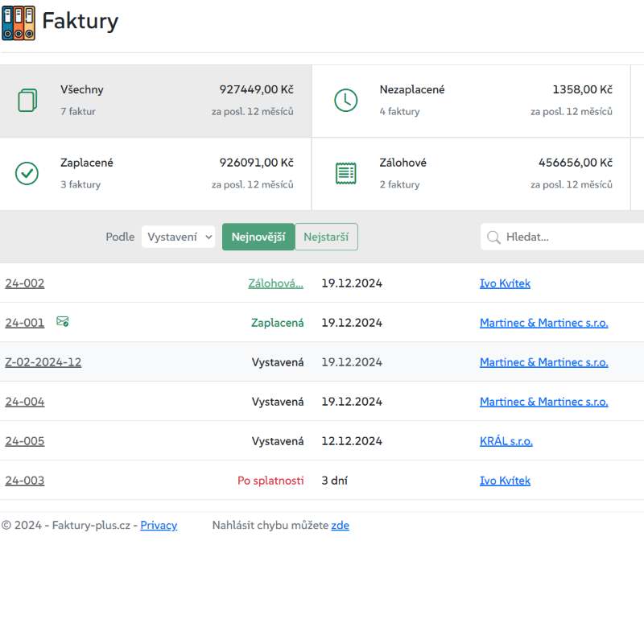The width and height of the screenshot is (644, 644).
Task: Open invoice 24-002
Action: [25, 283]
